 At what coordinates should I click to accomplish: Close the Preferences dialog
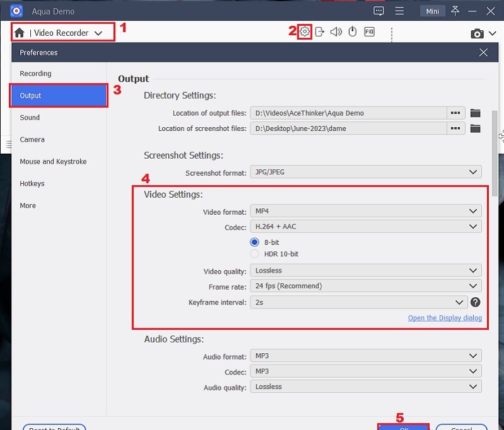pyautogui.click(x=483, y=52)
